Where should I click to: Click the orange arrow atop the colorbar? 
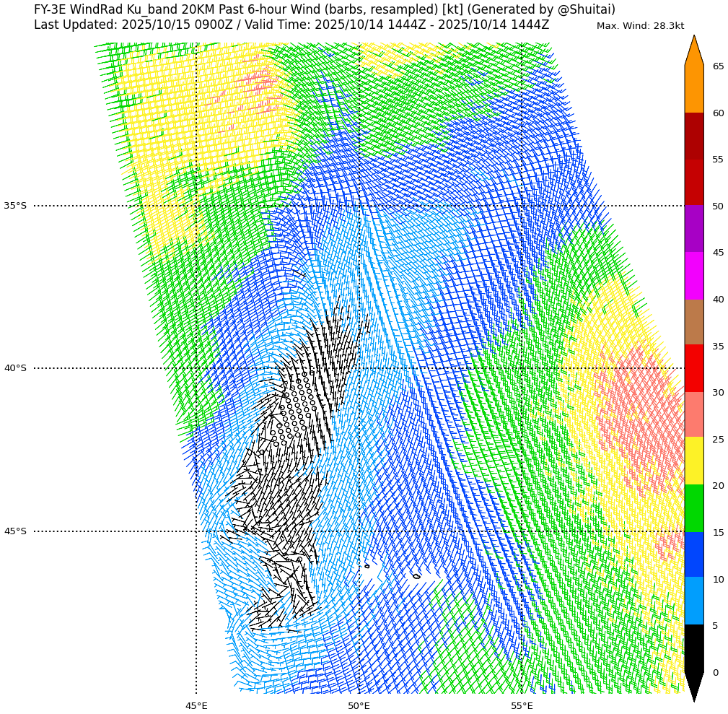pos(693,52)
